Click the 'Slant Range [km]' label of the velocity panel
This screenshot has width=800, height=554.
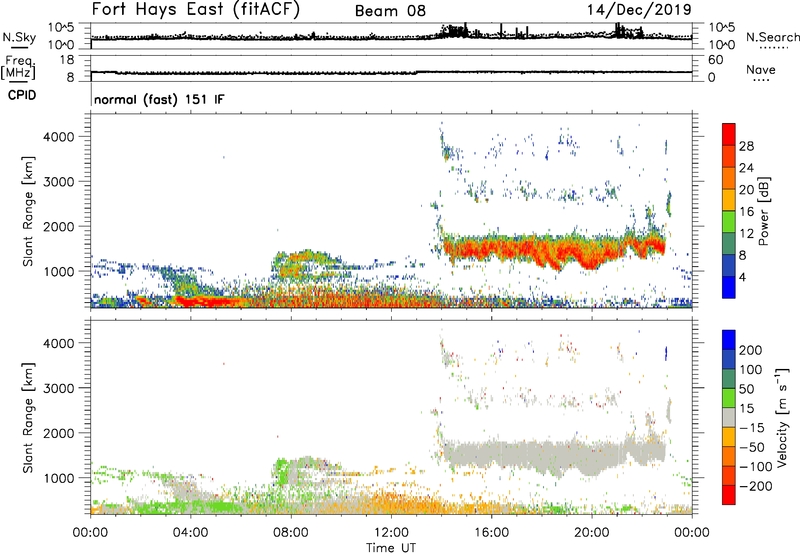[x=28, y=418]
